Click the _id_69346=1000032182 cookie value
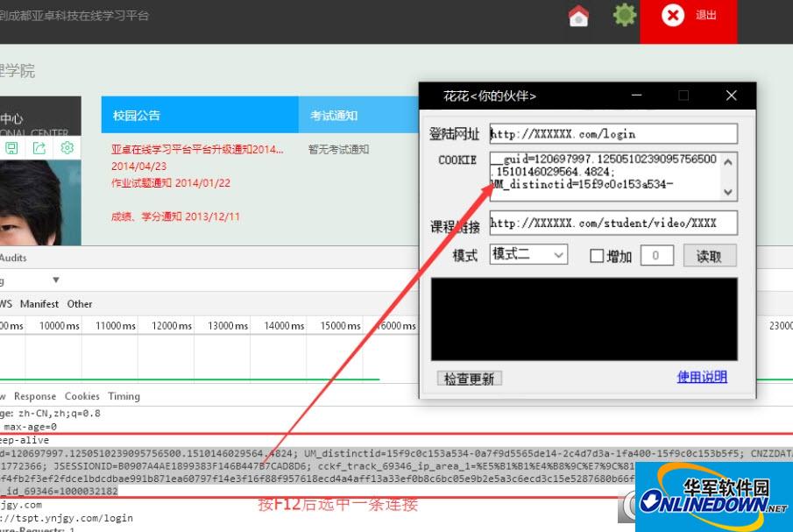The height and width of the screenshot is (532, 793). pyautogui.click(x=60, y=491)
